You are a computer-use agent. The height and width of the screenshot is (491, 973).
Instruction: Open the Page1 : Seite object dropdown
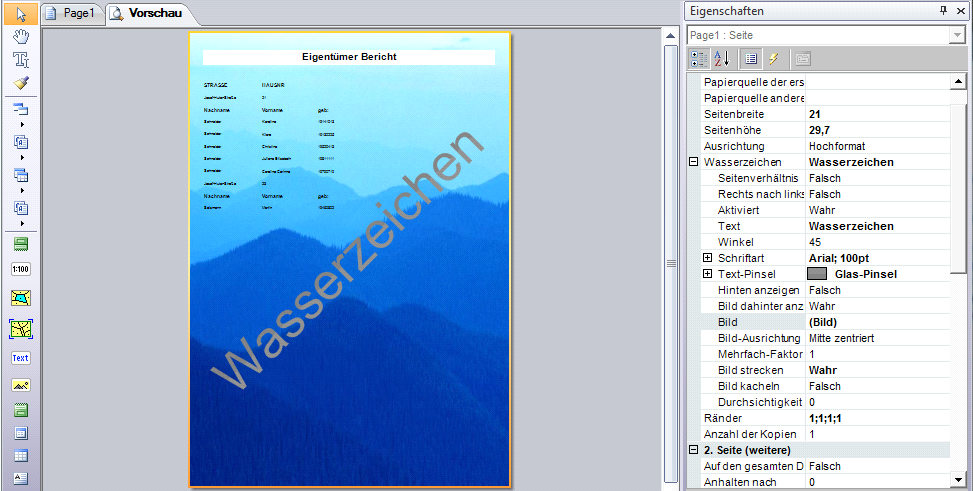tap(956, 35)
